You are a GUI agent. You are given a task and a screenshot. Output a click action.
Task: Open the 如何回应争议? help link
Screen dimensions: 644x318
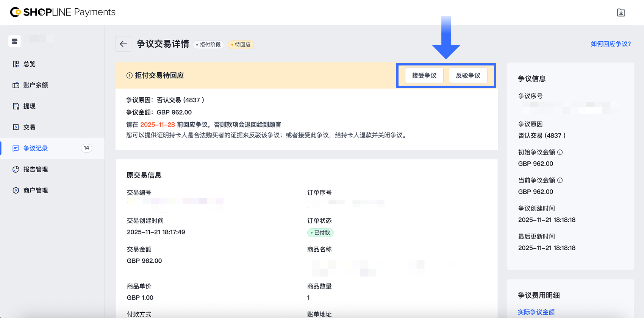(x=611, y=44)
